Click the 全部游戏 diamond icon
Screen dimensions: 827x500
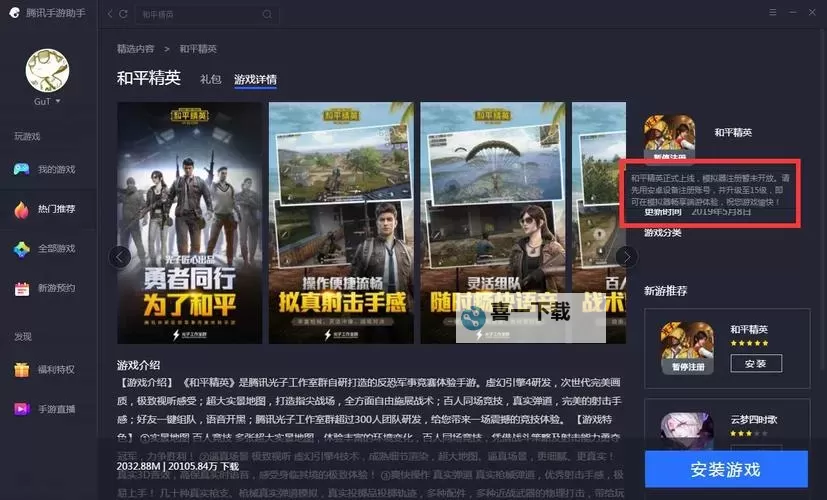(22, 249)
